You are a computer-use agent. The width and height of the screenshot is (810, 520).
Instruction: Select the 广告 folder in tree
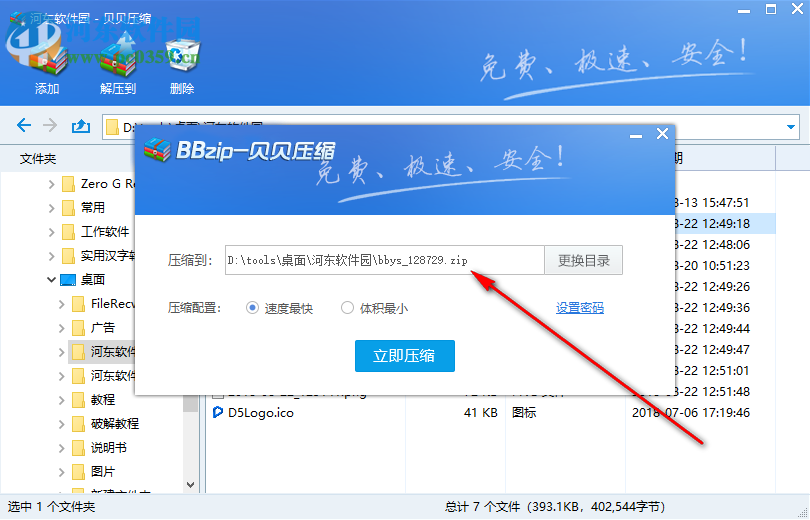103,327
